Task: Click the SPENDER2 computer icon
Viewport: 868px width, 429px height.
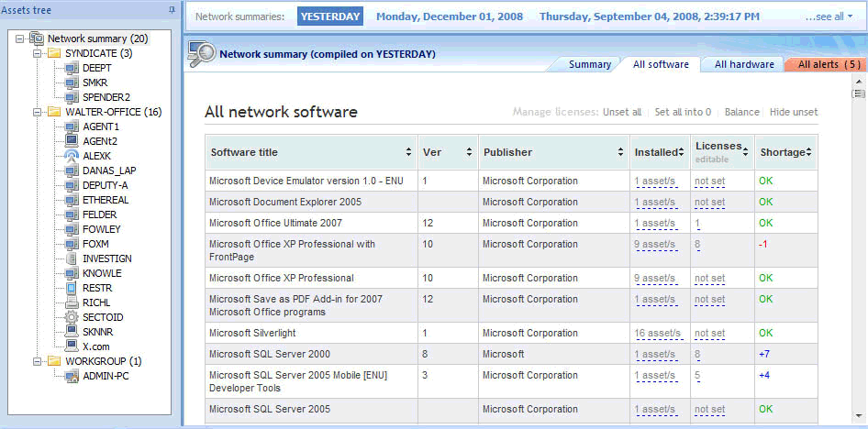Action: tap(72, 97)
